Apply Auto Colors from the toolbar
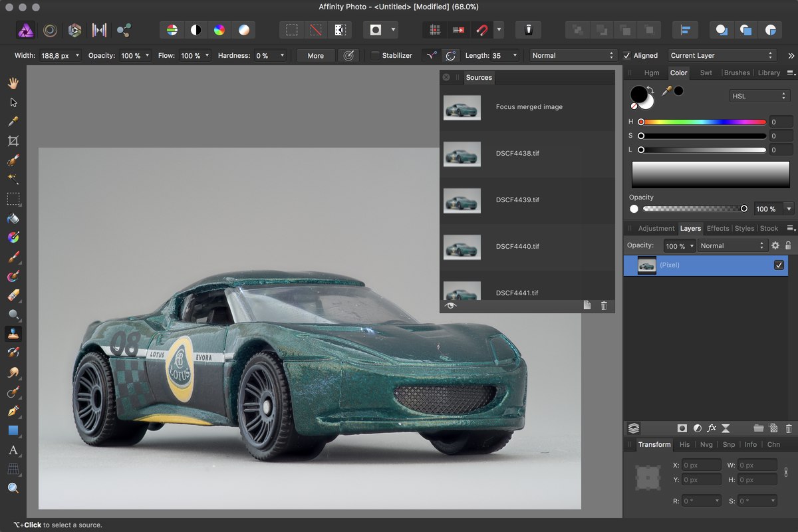Screen dimensions: 798x532 219,30
